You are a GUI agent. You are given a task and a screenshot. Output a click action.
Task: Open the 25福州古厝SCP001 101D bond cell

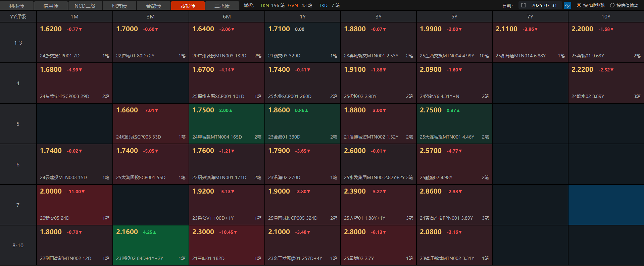(227, 83)
